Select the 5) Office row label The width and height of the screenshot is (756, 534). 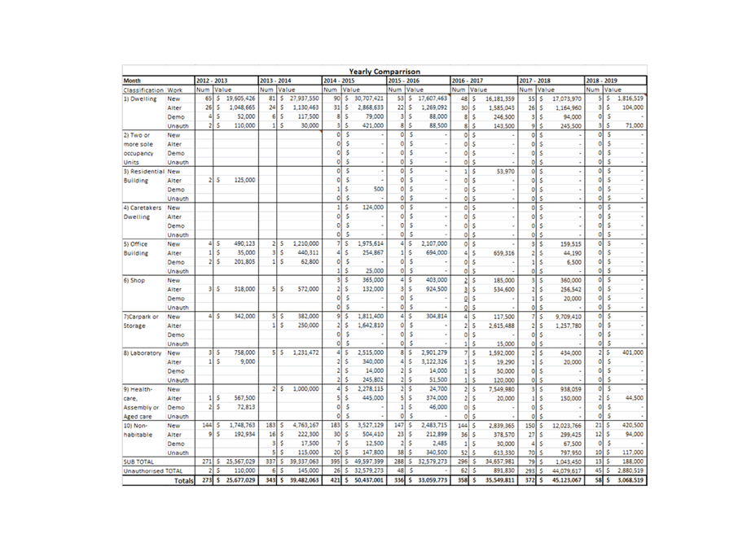tap(135, 244)
